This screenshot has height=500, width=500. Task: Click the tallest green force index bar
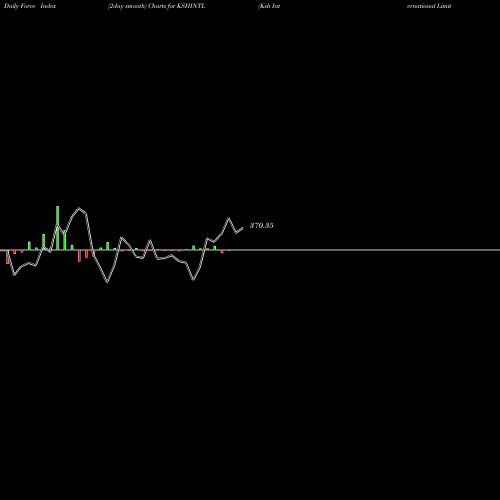[57, 228]
